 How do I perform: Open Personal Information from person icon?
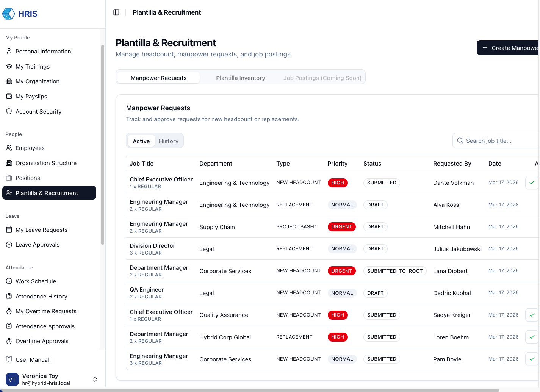(x=9, y=51)
